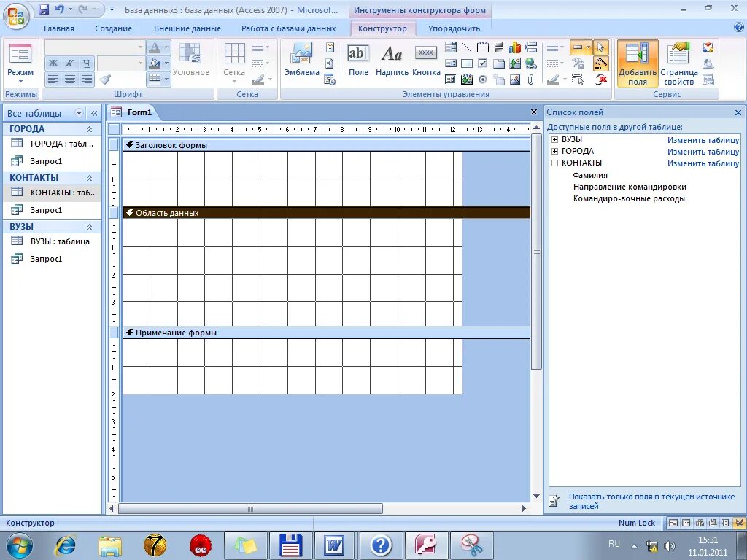Viewport: 747px width, 560px height.
Task: Insert a Toggle Button control
Action: [x=499, y=47]
